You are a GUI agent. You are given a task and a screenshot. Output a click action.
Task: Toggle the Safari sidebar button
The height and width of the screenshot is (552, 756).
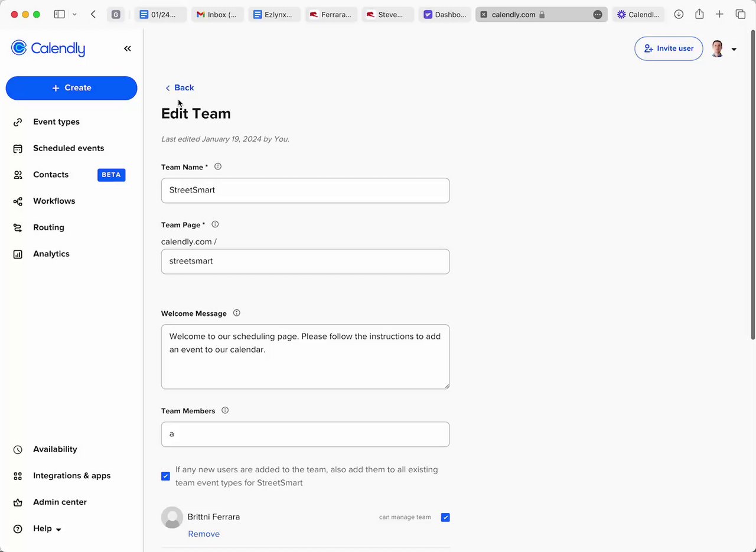pos(59,14)
